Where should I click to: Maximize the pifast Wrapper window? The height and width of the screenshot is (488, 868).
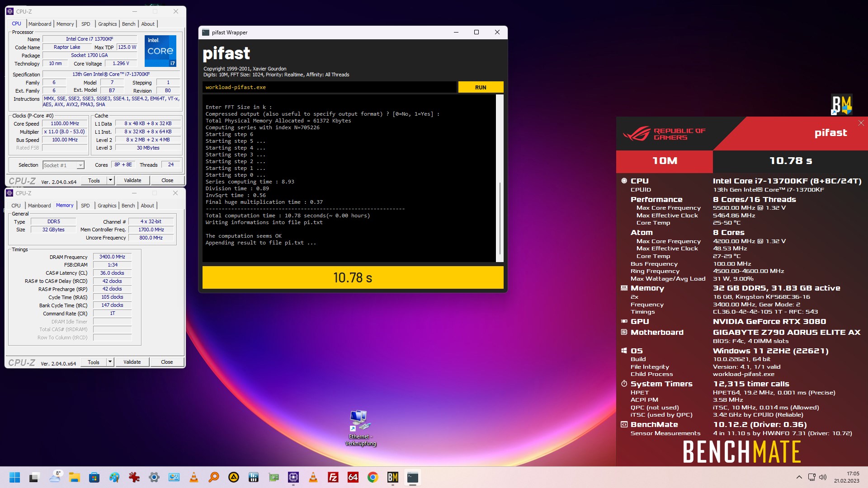[476, 32]
